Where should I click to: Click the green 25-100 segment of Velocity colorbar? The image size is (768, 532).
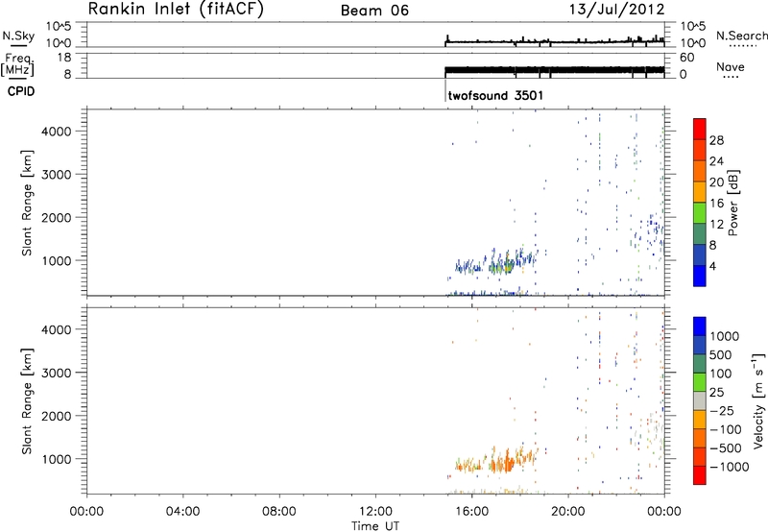pyautogui.click(x=700, y=382)
